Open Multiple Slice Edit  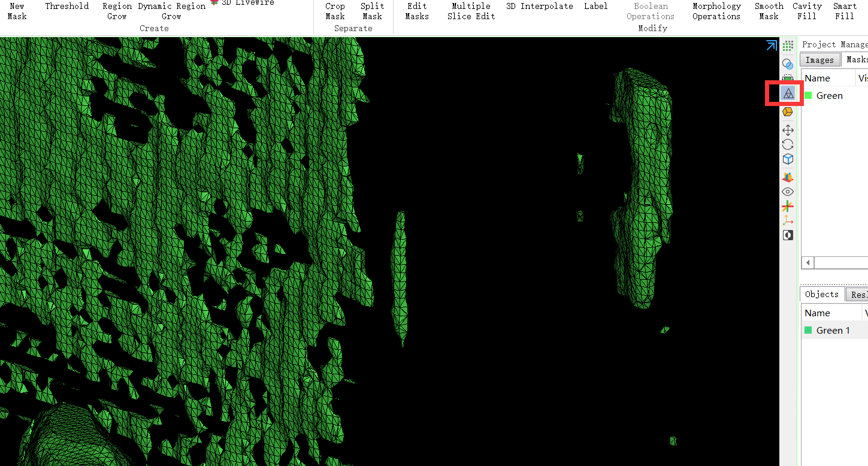click(x=471, y=11)
